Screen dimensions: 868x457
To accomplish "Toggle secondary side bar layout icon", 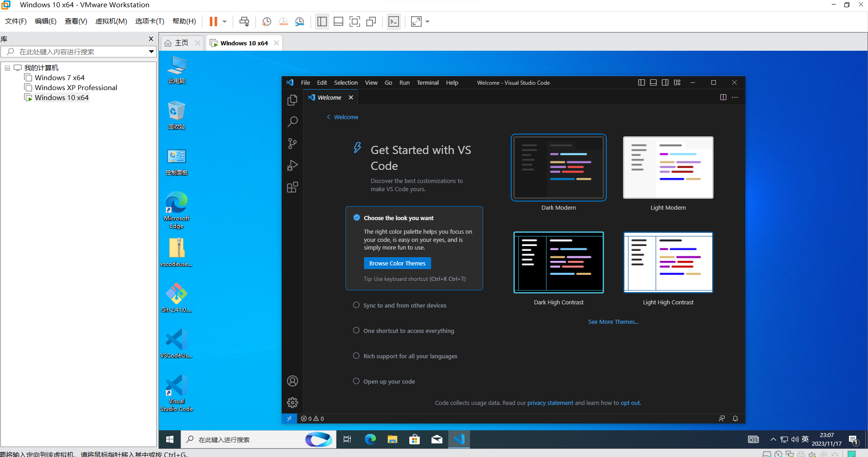I will point(665,82).
